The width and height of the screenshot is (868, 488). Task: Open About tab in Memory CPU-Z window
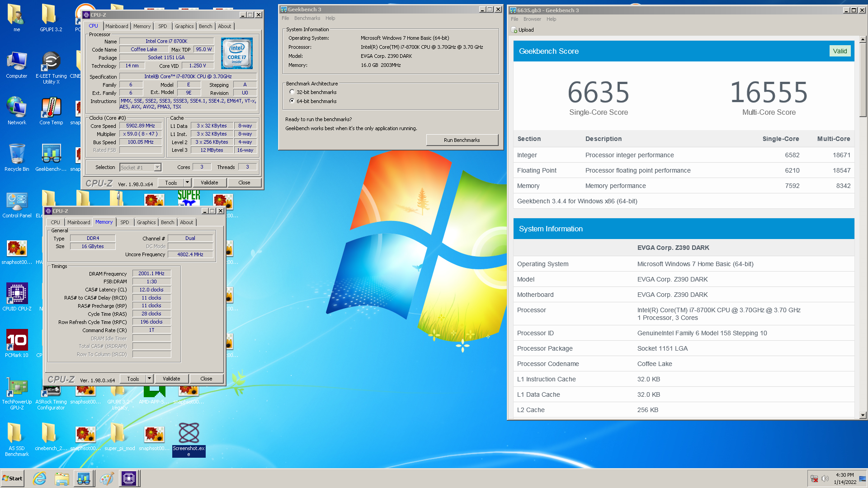pos(187,222)
